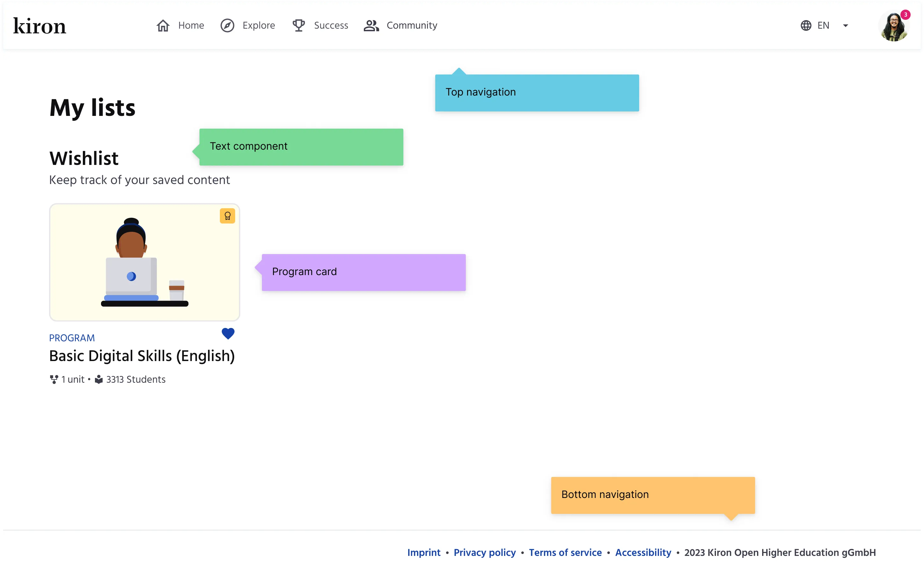Screen dimensions: 924x575
Task: Click the notification badge on the profile picture
Action: (906, 15)
